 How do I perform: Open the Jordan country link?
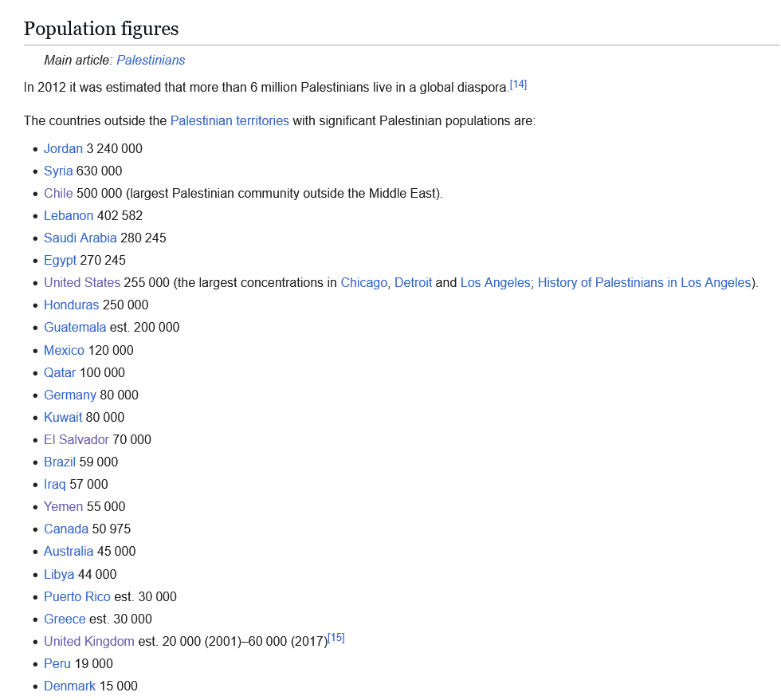coord(63,148)
